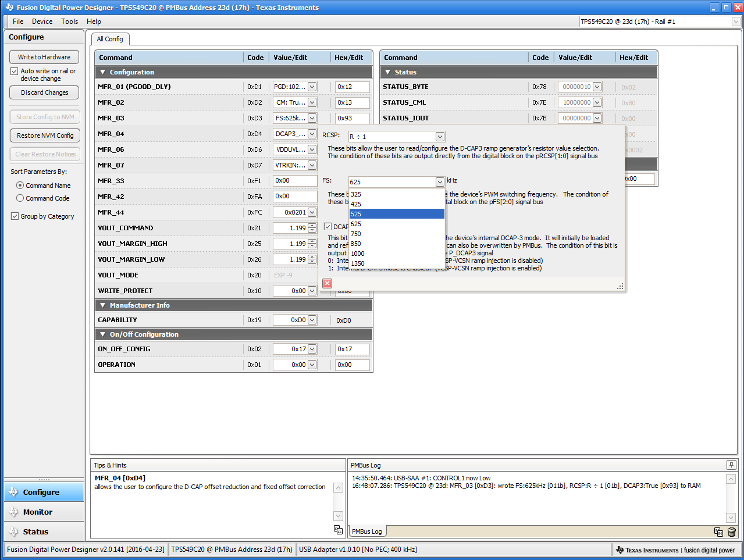Open the Status section in the sidebar
744x560 pixels.
pyautogui.click(x=35, y=532)
